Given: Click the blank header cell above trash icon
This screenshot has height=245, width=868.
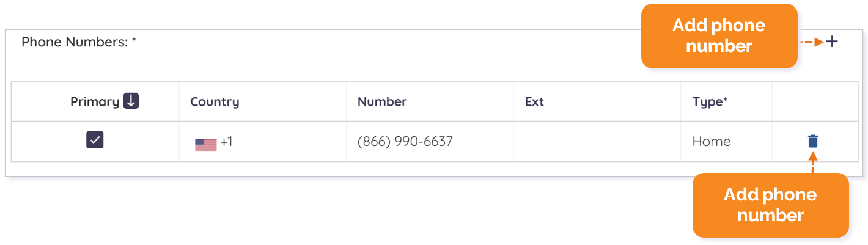Looking at the screenshot, I should click(815, 101).
